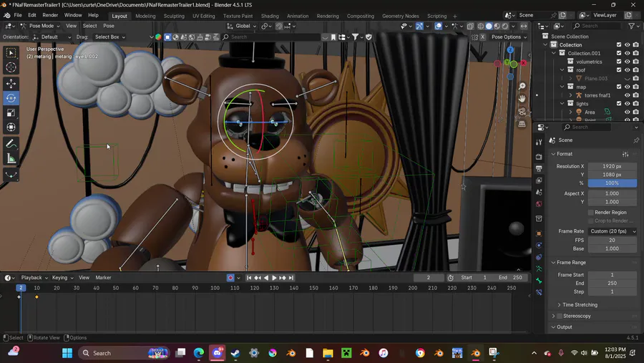Click the current frame number field
The width and height of the screenshot is (644, 363).
pyautogui.click(x=429, y=278)
